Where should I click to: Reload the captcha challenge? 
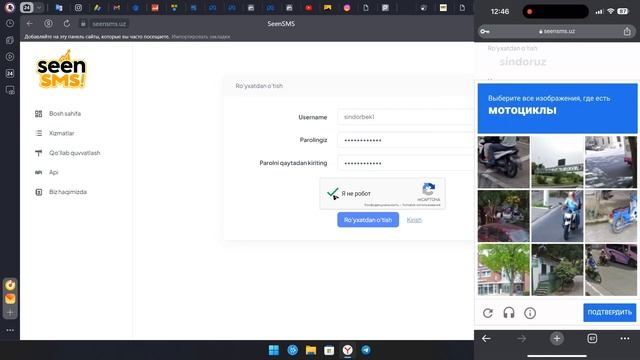pyautogui.click(x=488, y=313)
